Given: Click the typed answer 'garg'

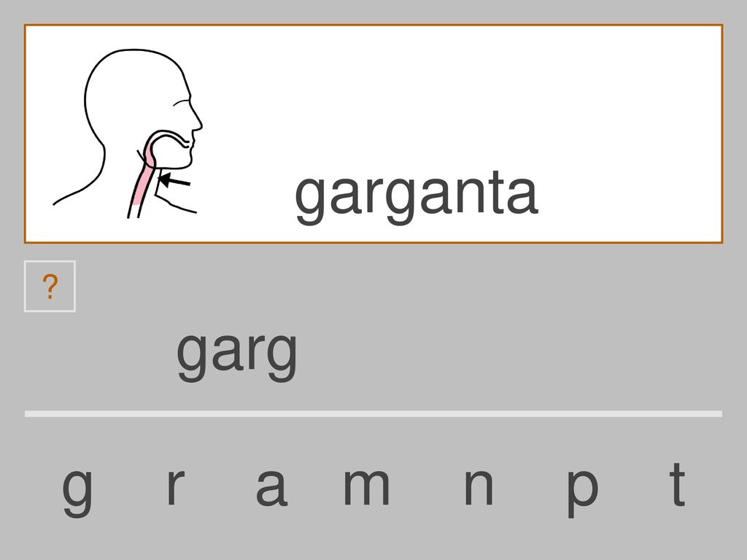Looking at the screenshot, I should tap(237, 355).
